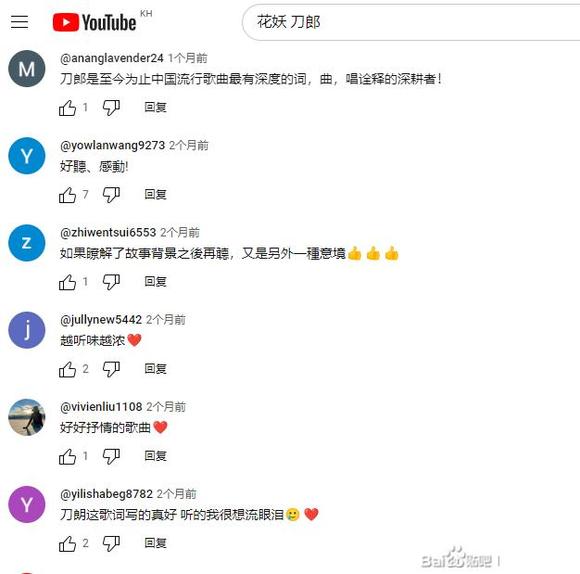
Task: Like the comment by @yilishabeg8782
Action: click(67, 544)
